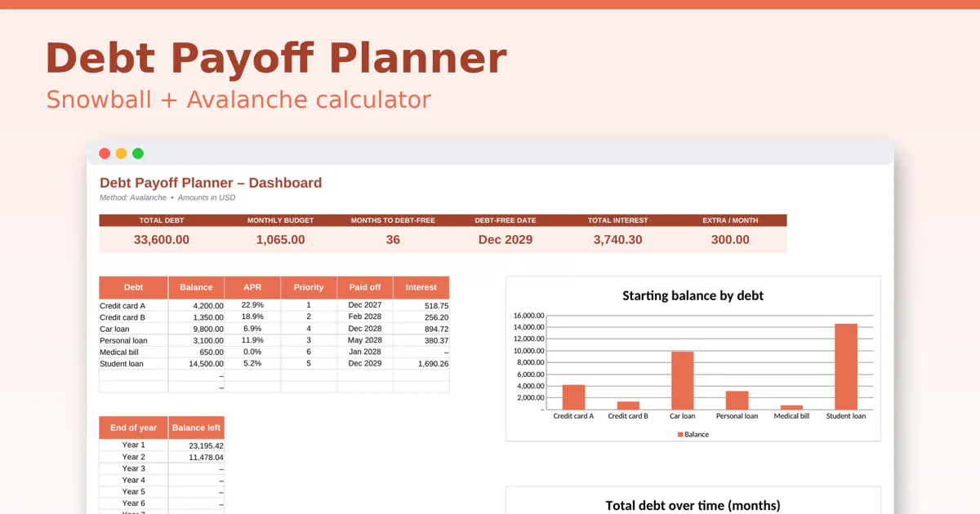Click the Debt column header
Screen dimensions: 980x514
pyautogui.click(x=134, y=288)
